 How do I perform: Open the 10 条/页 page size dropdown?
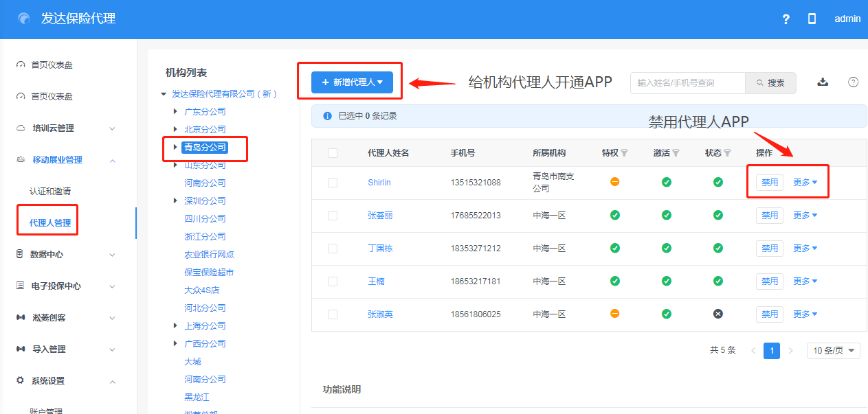[x=833, y=351]
